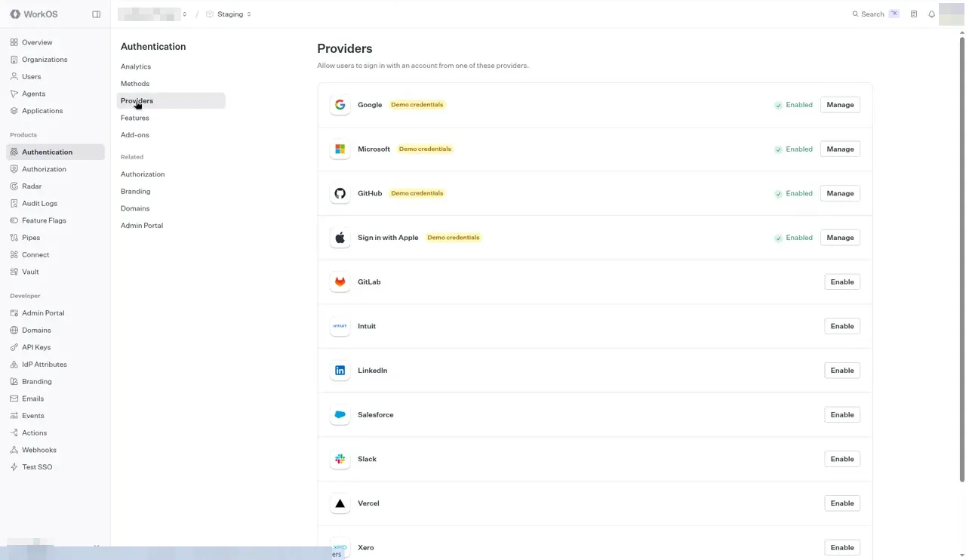Select Authentication in Products sidebar
The width and height of the screenshot is (966, 560).
pyautogui.click(x=55, y=152)
